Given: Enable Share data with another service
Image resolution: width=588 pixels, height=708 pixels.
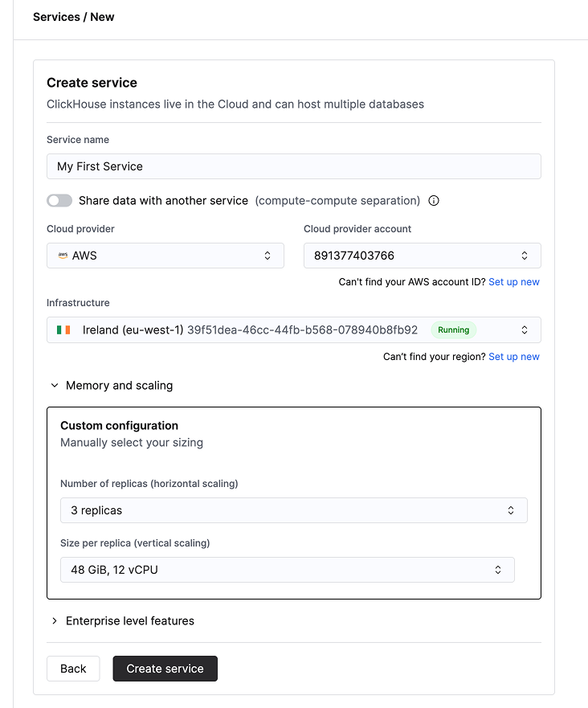Looking at the screenshot, I should tap(59, 200).
